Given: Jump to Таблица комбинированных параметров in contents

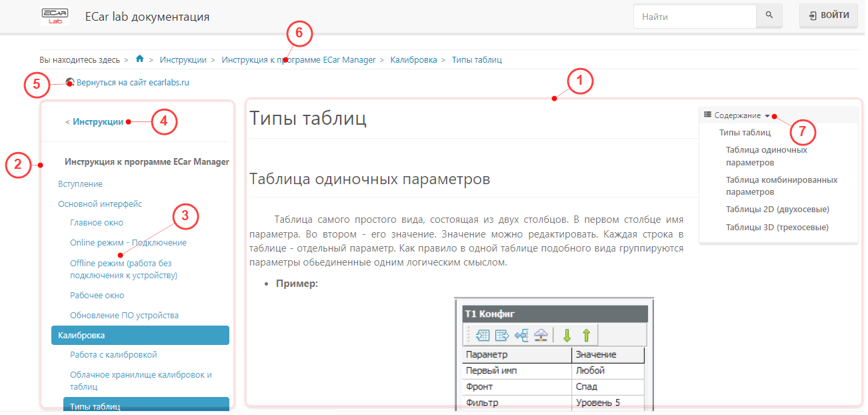Looking at the screenshot, I should (x=781, y=185).
